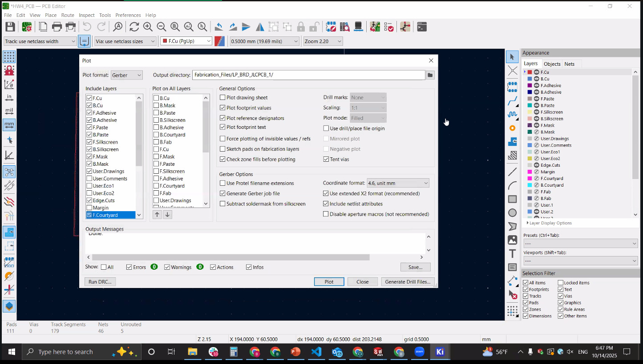Select the Route Tracks tool
This screenshot has width=643, height=364.
pyautogui.click(x=512, y=101)
